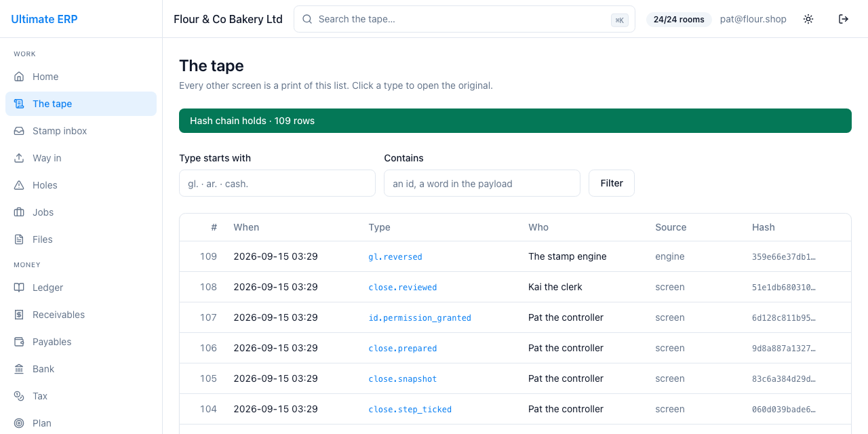Screen dimensions: 868x434
Task: Click the Payables wallet icon
Action: pos(19,342)
